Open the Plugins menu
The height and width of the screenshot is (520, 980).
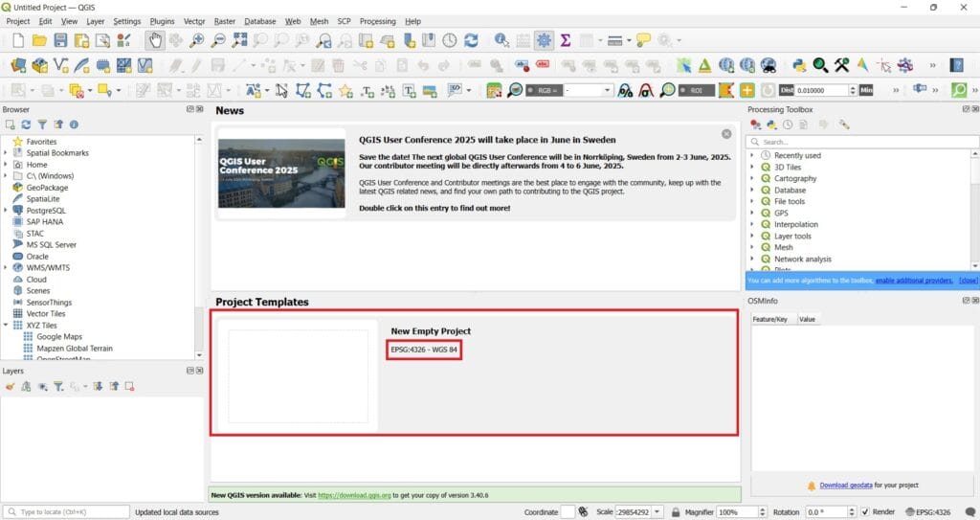pos(162,21)
